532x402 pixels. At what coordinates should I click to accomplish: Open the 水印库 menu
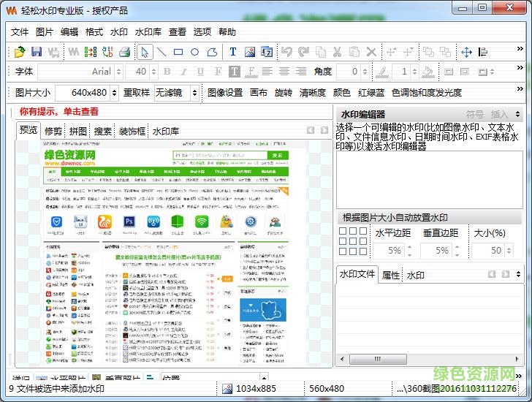point(148,32)
